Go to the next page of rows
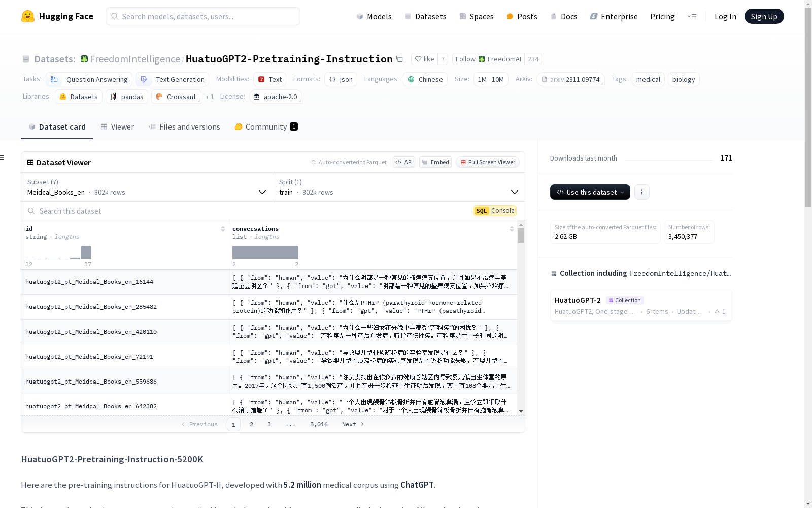 point(353,424)
